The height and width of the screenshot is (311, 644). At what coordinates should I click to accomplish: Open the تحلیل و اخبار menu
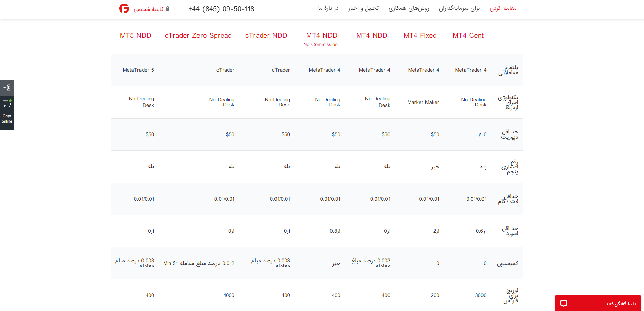coord(363,8)
